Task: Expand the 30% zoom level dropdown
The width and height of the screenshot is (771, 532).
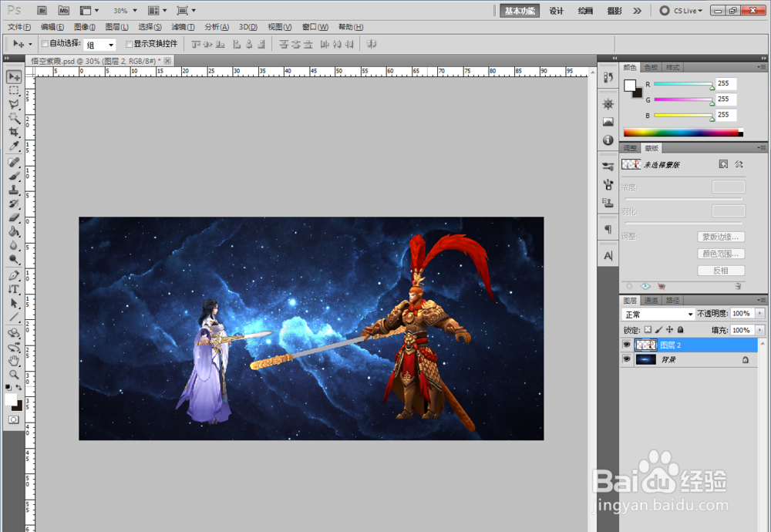Action: click(x=125, y=11)
